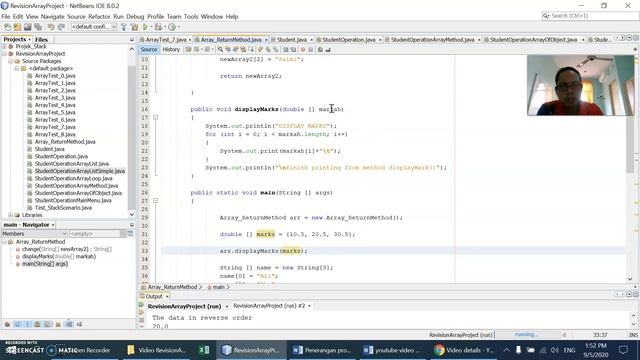Toggle Show Static Members filter in Navigator
Screen dimensions: 640x360
pos(28,324)
